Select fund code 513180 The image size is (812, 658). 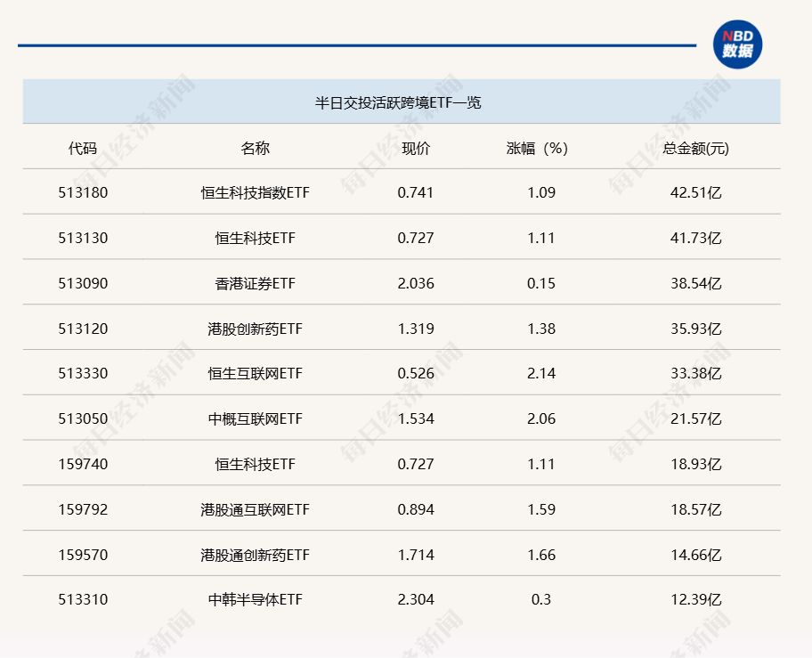click(83, 192)
